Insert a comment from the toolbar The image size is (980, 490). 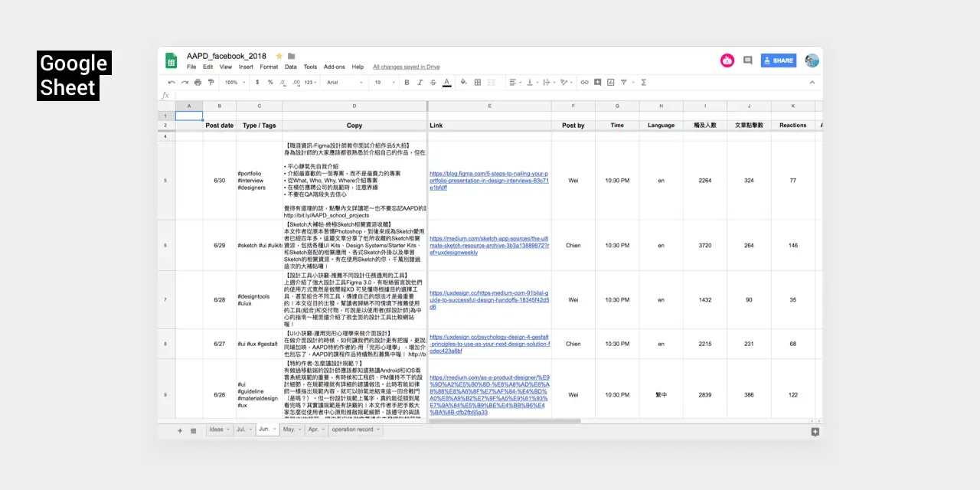[x=598, y=82]
